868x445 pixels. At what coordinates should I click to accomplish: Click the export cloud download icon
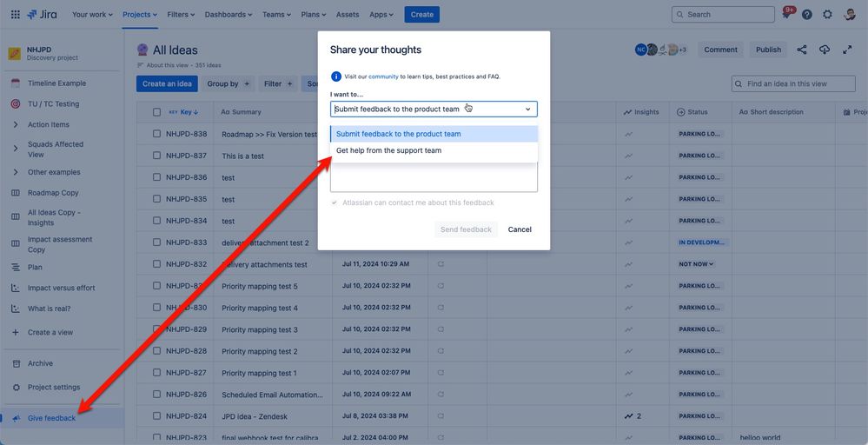tap(825, 50)
